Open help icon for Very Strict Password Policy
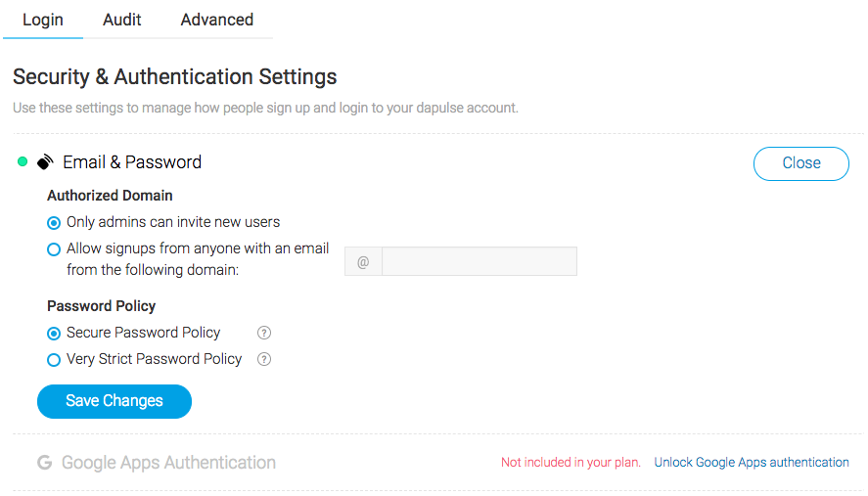This screenshot has width=868, height=496. [x=264, y=359]
